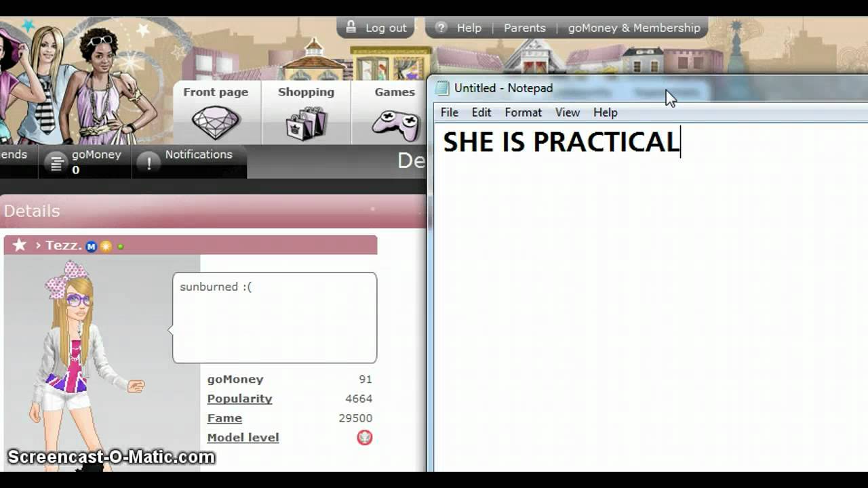
Task: Open the Front page diamond icon
Action: 216,123
